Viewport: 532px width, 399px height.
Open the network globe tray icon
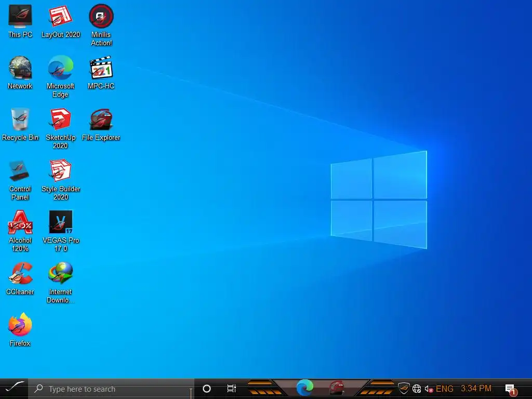(417, 389)
